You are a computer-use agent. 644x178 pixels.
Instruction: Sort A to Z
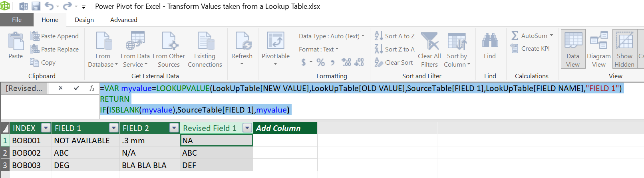(x=395, y=36)
